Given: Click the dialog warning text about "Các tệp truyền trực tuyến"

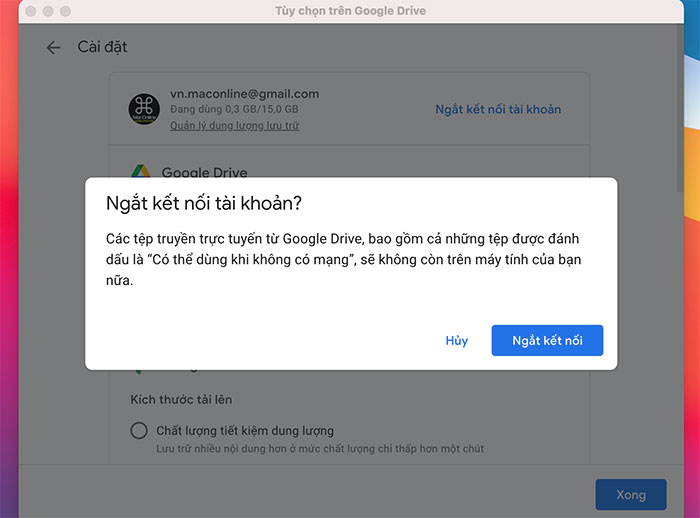Looking at the screenshot, I should tap(343, 259).
